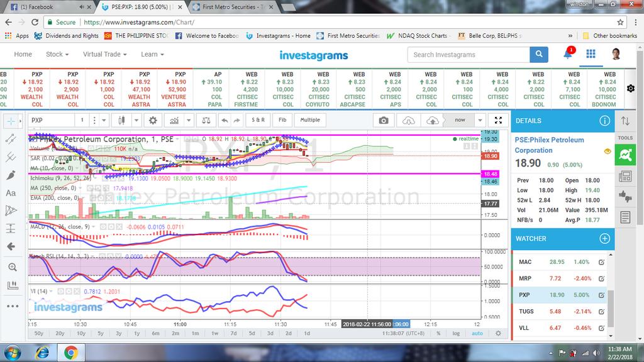This screenshot has width=644, height=362.
Task: Open the 'now' layout dropdown arrow
Action: [x=480, y=120]
